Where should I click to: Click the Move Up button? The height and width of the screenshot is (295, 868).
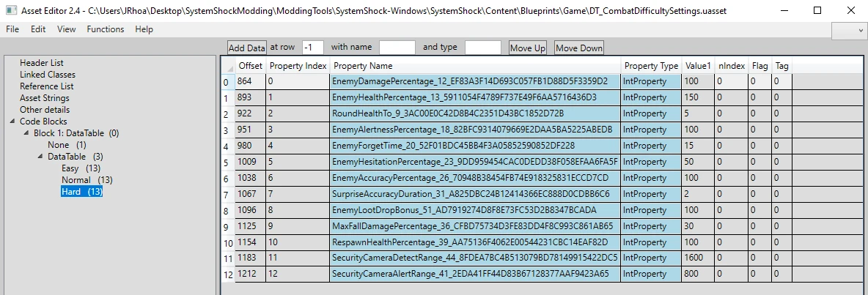[528, 48]
